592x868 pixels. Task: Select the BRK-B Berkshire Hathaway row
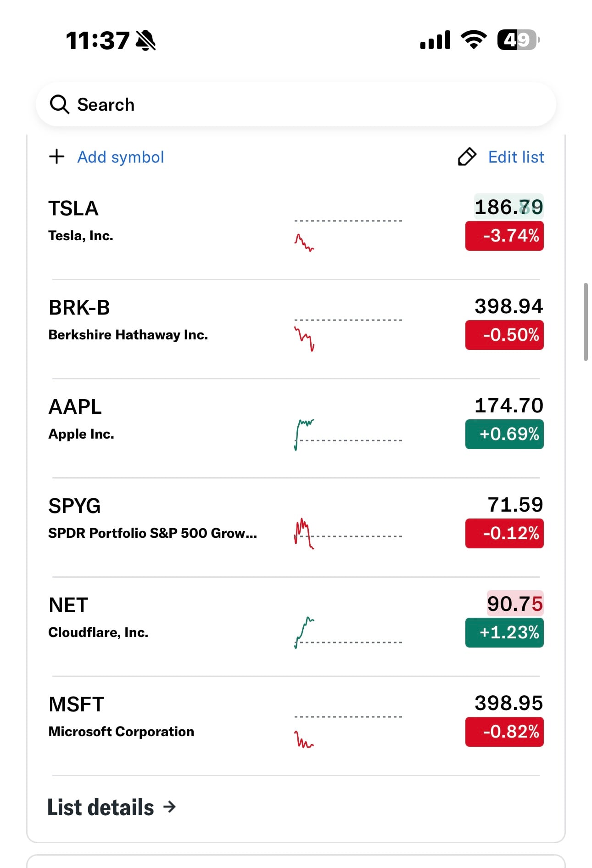pyautogui.click(x=296, y=329)
